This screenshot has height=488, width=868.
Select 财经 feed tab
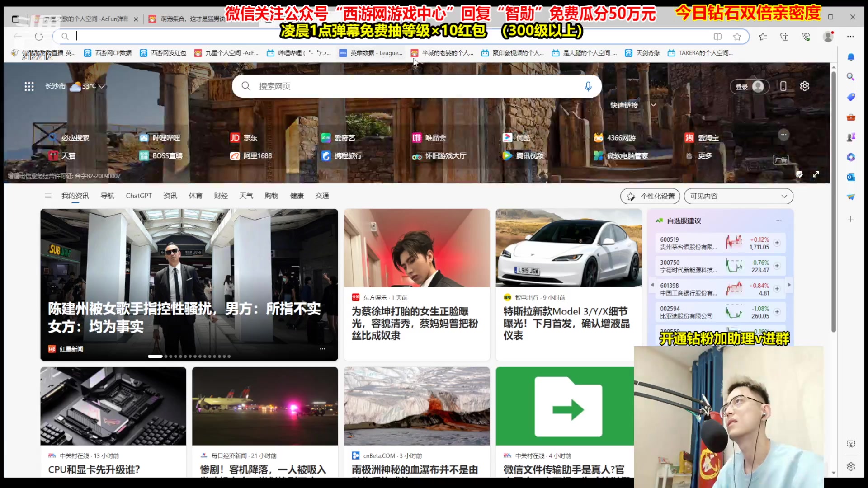click(221, 196)
